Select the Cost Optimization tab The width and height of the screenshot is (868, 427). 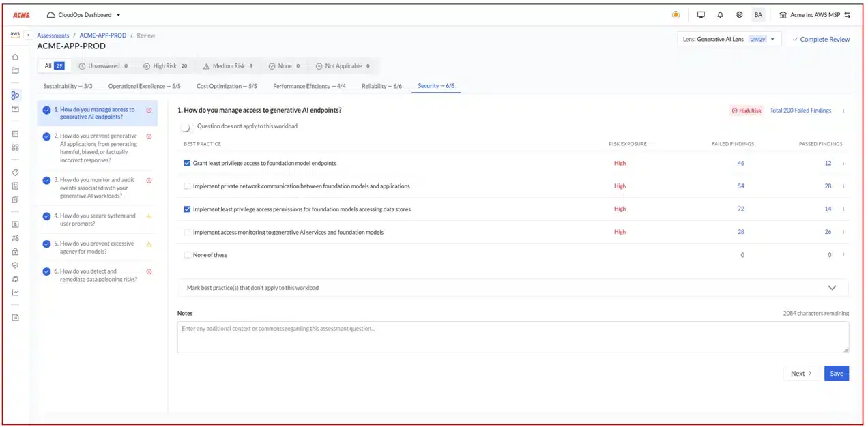227,87
